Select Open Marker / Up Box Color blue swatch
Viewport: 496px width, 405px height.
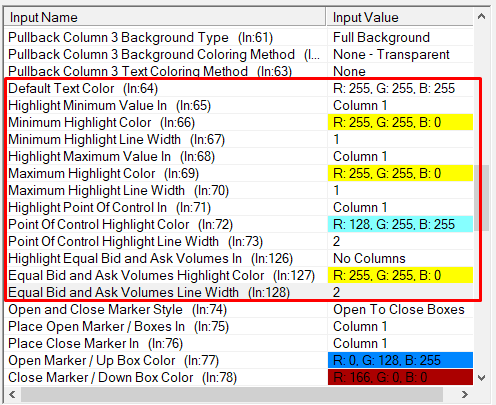tap(400, 360)
